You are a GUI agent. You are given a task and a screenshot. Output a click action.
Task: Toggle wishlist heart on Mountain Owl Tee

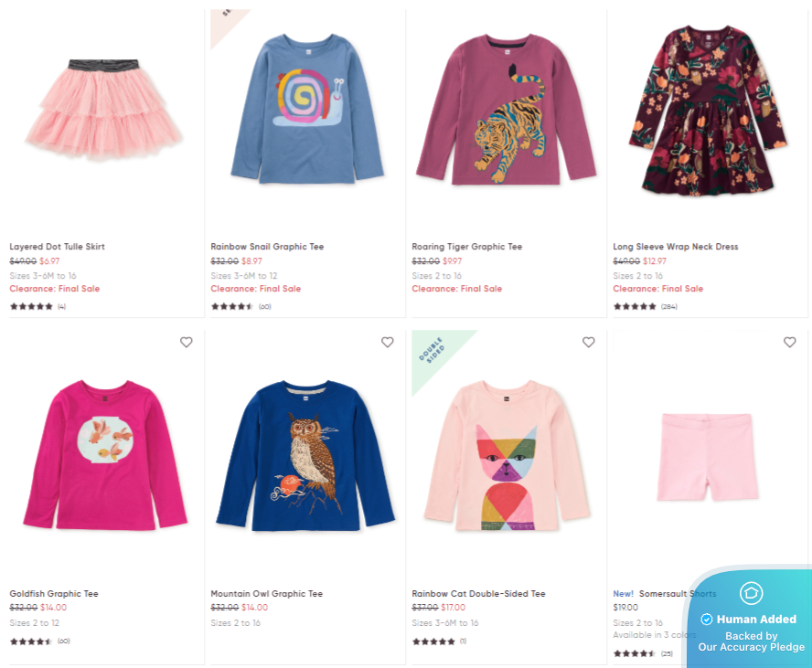coord(388,343)
